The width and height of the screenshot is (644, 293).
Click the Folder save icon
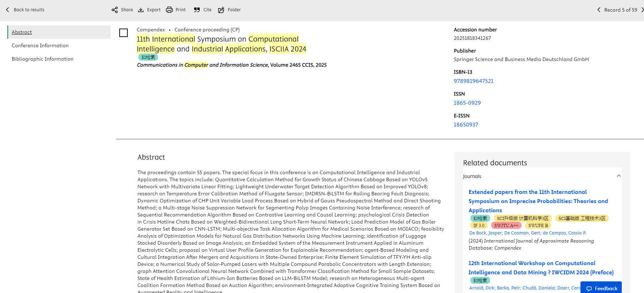coord(221,10)
